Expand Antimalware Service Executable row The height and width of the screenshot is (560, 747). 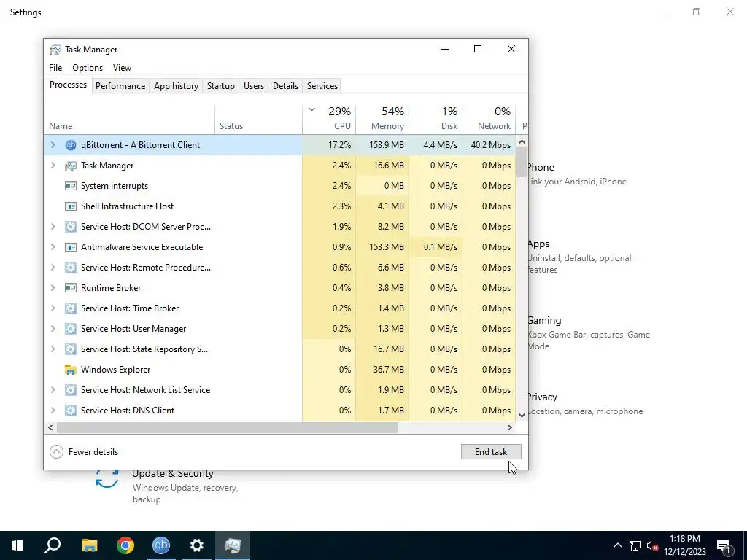[x=53, y=247]
